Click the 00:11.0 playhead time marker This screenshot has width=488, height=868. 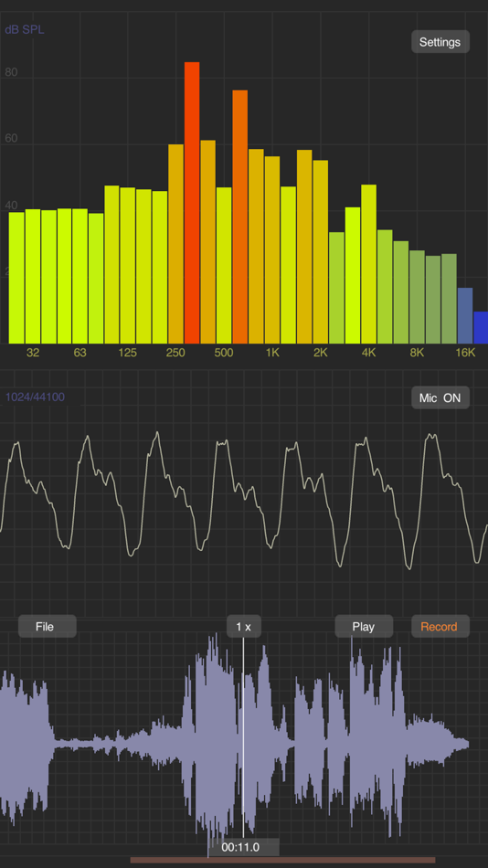click(244, 847)
